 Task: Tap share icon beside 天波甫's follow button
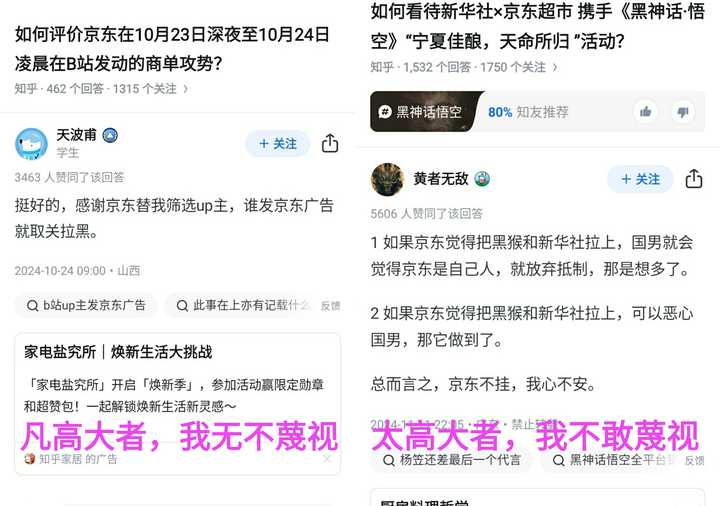coord(330,143)
